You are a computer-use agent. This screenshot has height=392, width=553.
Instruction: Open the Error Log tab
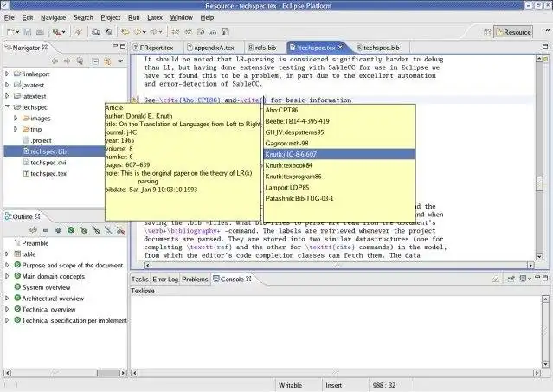pyautogui.click(x=165, y=280)
